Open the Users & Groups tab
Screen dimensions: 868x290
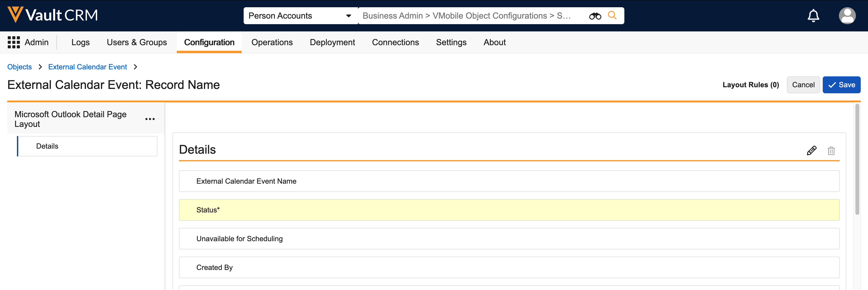click(136, 42)
